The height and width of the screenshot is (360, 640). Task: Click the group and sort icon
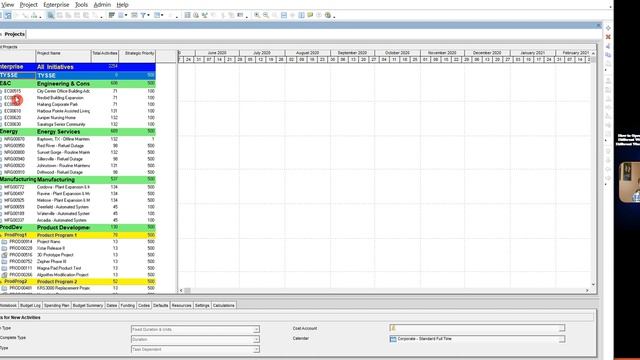click(157, 15)
